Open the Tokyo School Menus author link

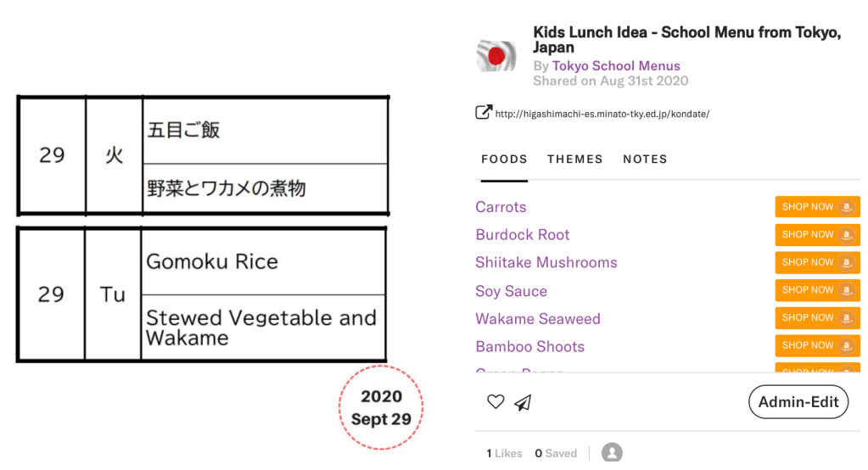click(x=615, y=66)
